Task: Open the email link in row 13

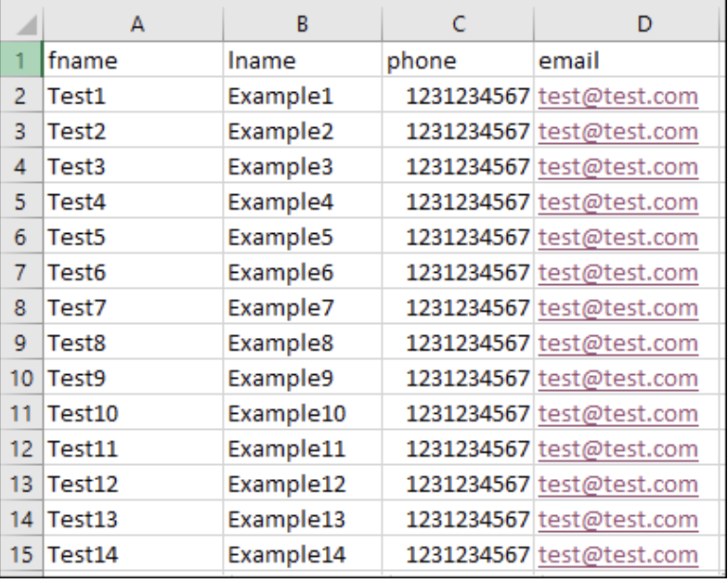Action: 618,485
